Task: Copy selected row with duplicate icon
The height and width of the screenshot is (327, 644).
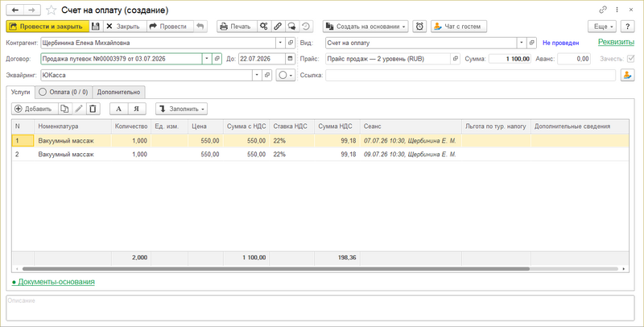Action: 64,109
